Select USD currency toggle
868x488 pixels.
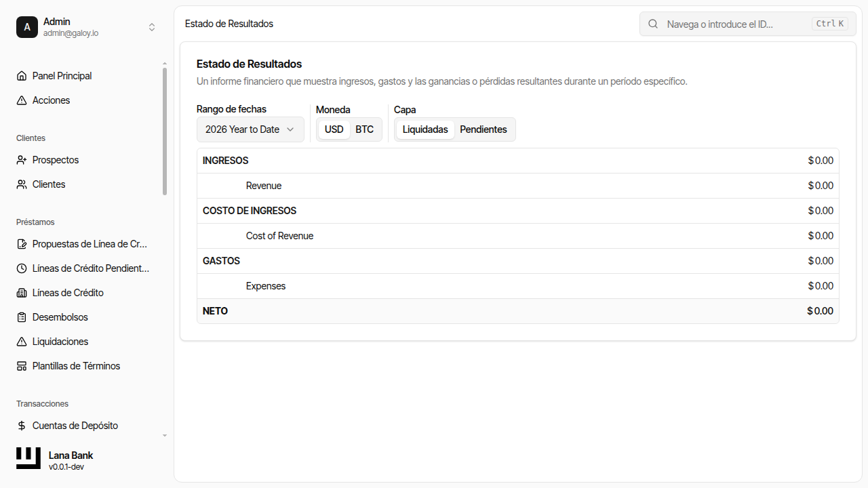click(334, 129)
